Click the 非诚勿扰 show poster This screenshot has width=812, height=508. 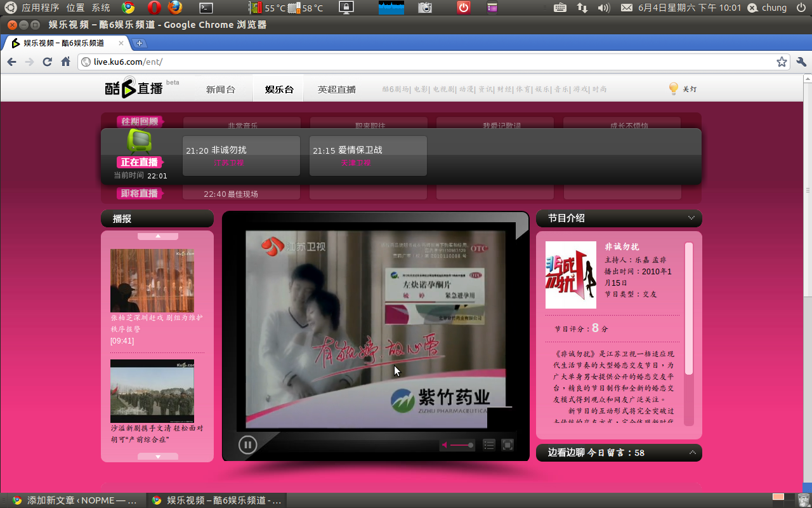pos(571,275)
